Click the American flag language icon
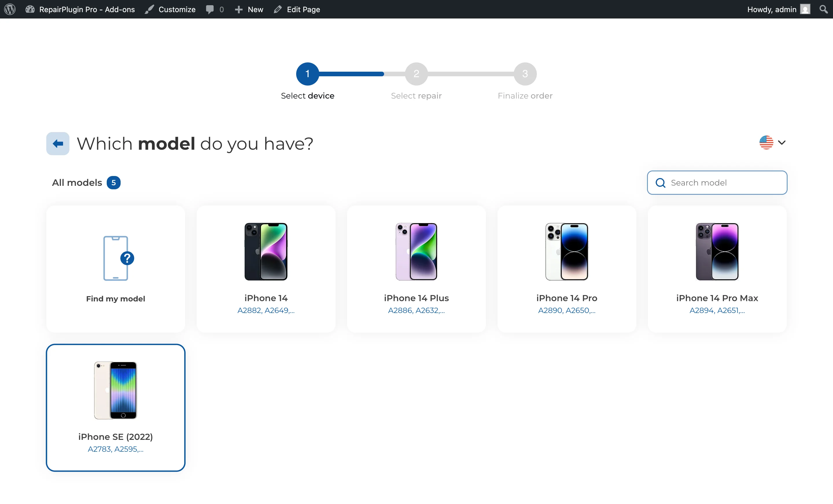Viewport: 833px width, 504px height. coord(766,142)
